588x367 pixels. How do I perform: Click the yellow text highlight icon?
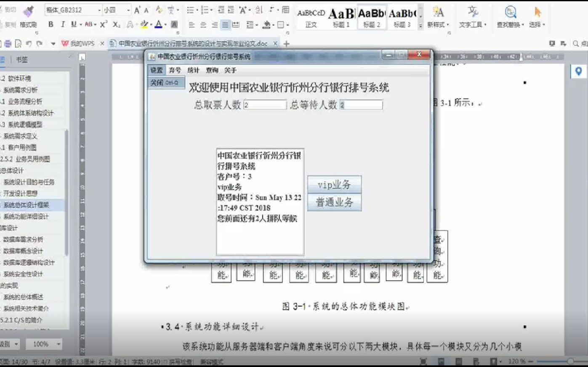[x=144, y=24]
